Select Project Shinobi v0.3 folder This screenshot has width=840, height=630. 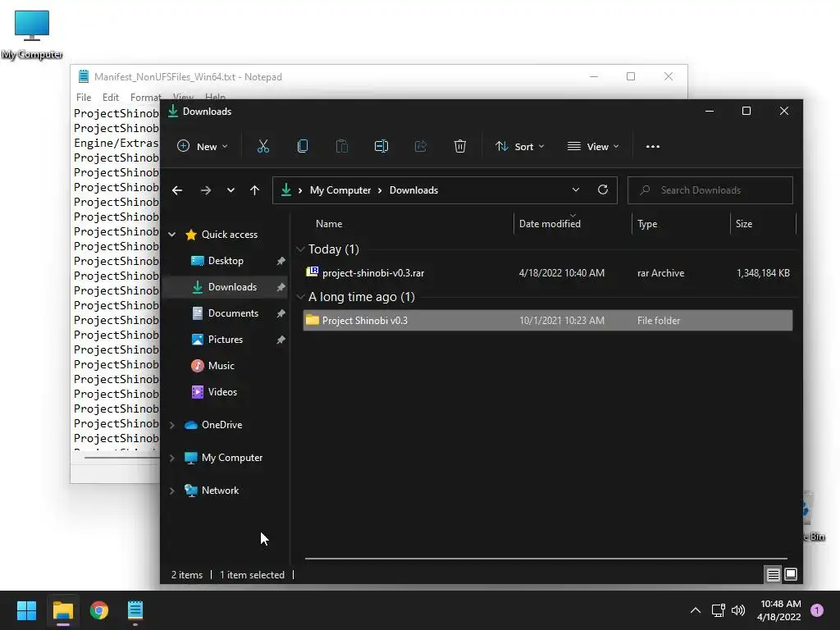pyautogui.click(x=547, y=321)
